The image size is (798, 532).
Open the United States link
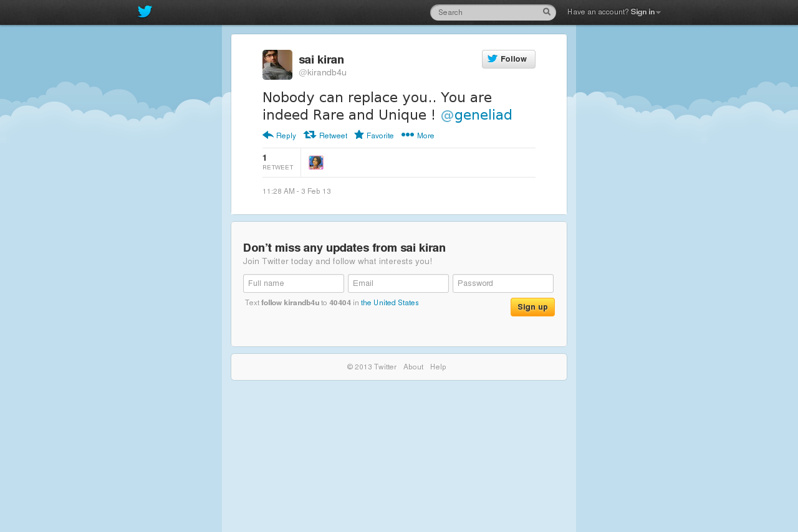(390, 303)
